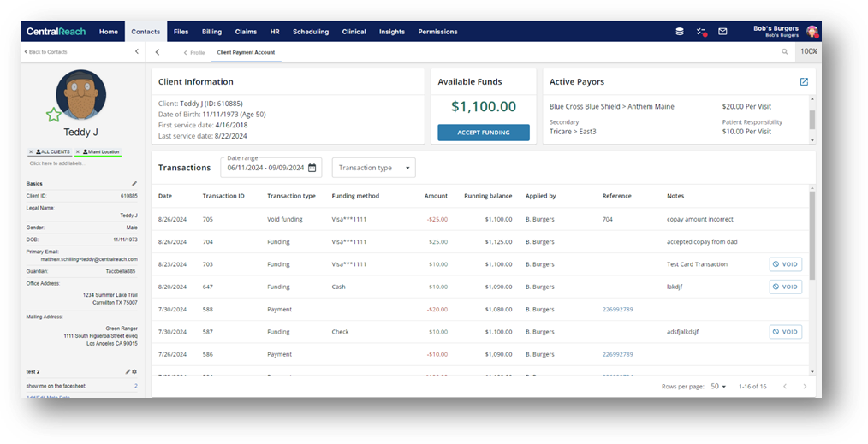Void the check transaction 587

[x=786, y=332]
